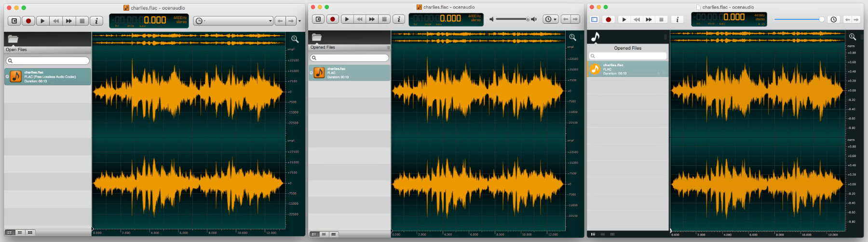Image resolution: width=868 pixels, height=242 pixels.
Task: Open file info in left window
Action: point(96,21)
